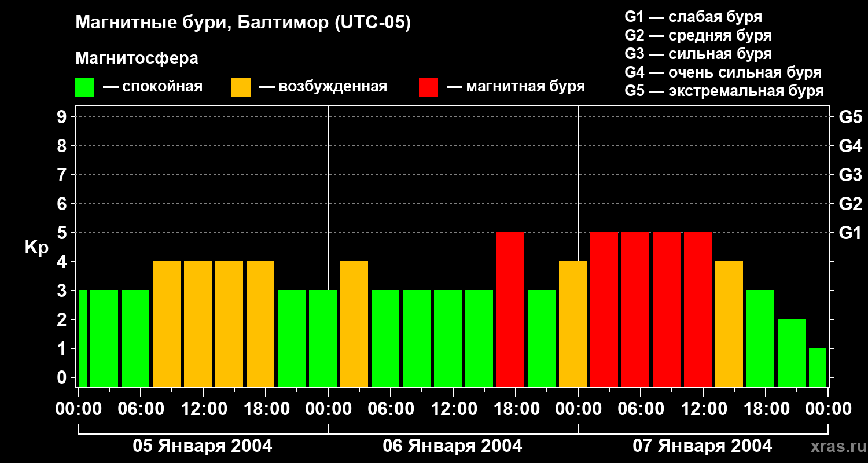This screenshot has height=463, width=868.
Task: Click the G5 label on right axis
Action: click(x=850, y=117)
